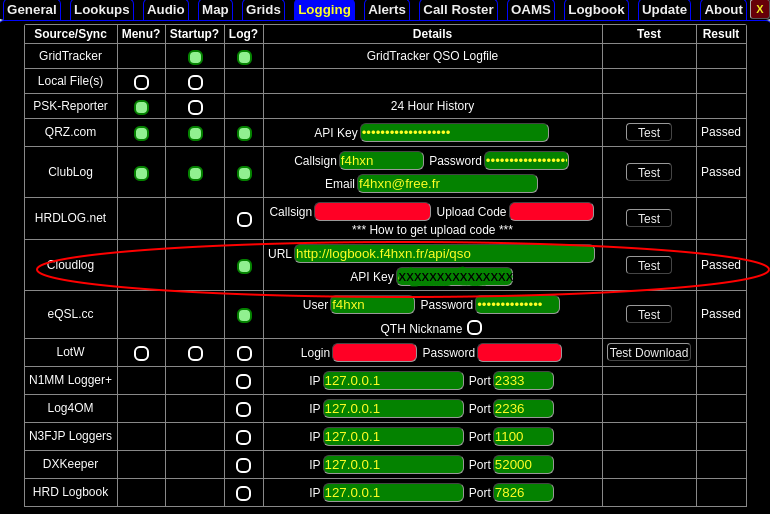The width and height of the screenshot is (770, 514).
Task: Disable Cloudlog Log checkbox
Action: coord(245,267)
